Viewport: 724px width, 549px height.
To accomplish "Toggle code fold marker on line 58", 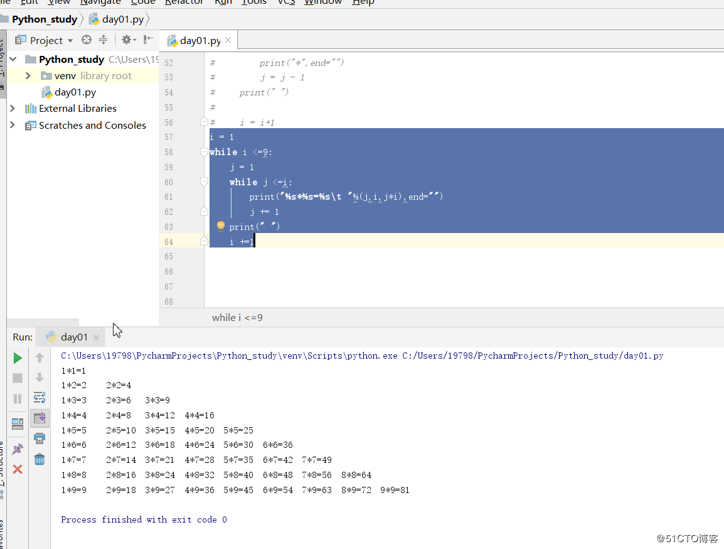I will (x=204, y=151).
